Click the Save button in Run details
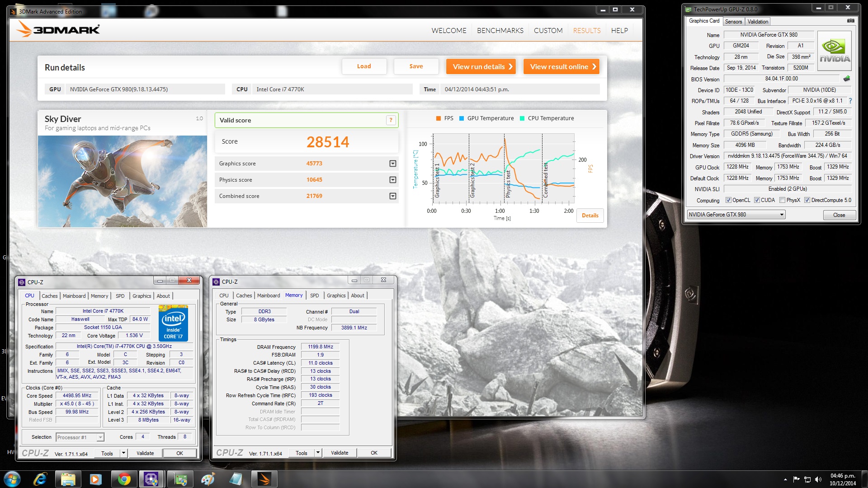The image size is (868, 488). point(416,66)
